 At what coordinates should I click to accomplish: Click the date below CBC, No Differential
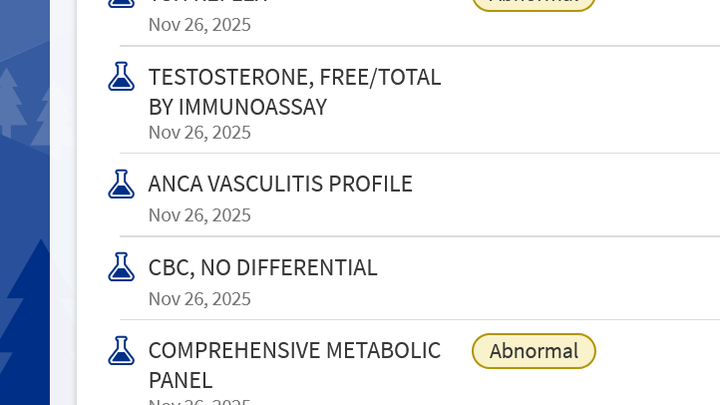pyautogui.click(x=199, y=299)
